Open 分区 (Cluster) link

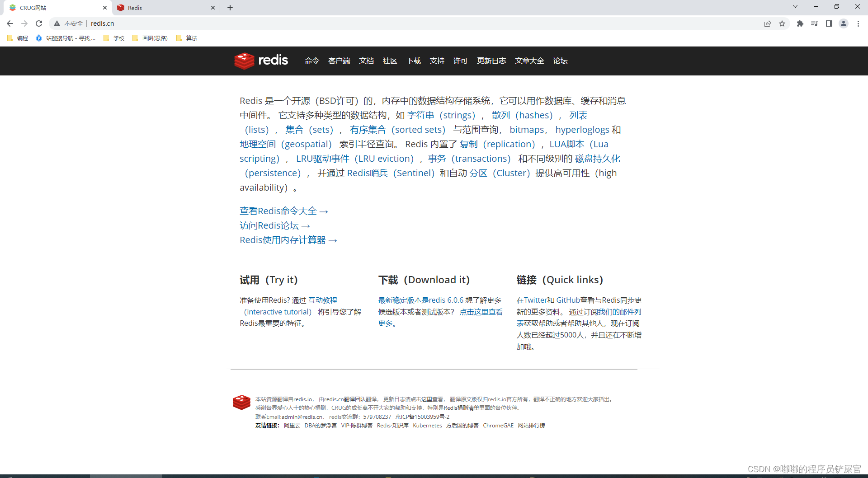(500, 173)
